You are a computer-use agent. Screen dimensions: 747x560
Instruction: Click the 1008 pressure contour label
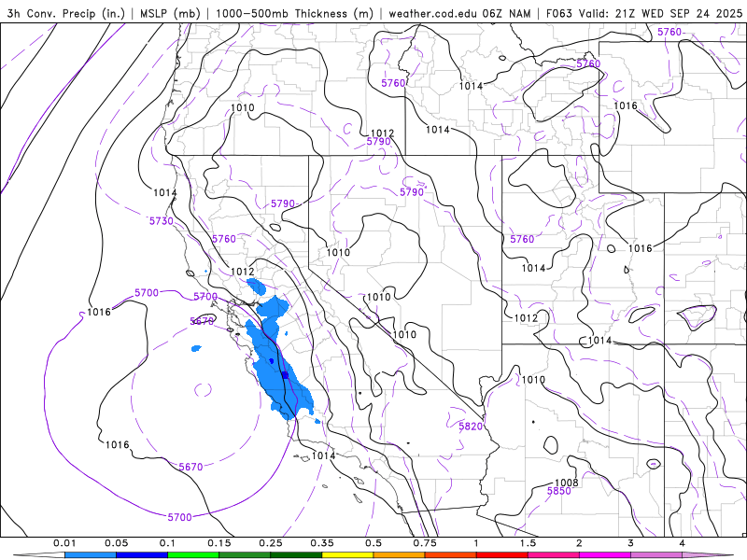[x=567, y=483]
